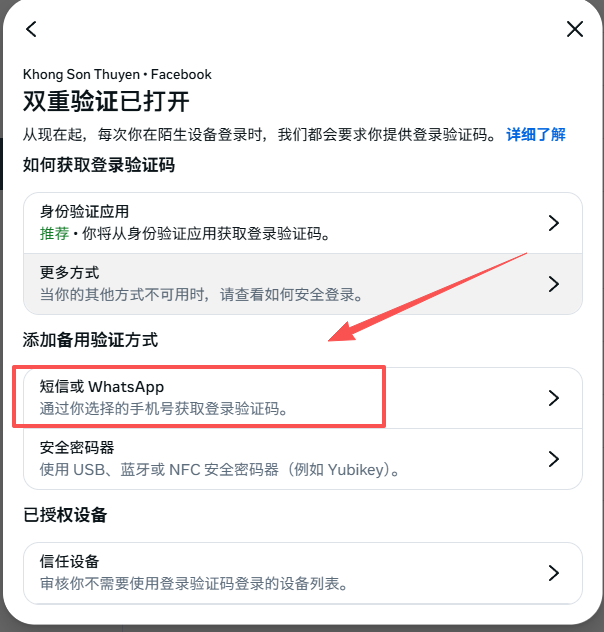Click the chevron beside 身份验证应用
Viewport: 604px width, 632px height.
tap(554, 223)
